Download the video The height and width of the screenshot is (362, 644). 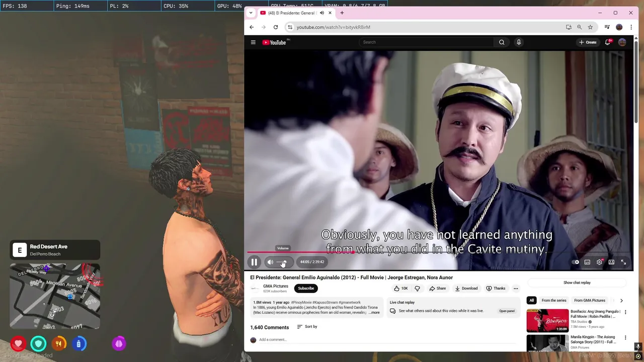tap(466, 289)
